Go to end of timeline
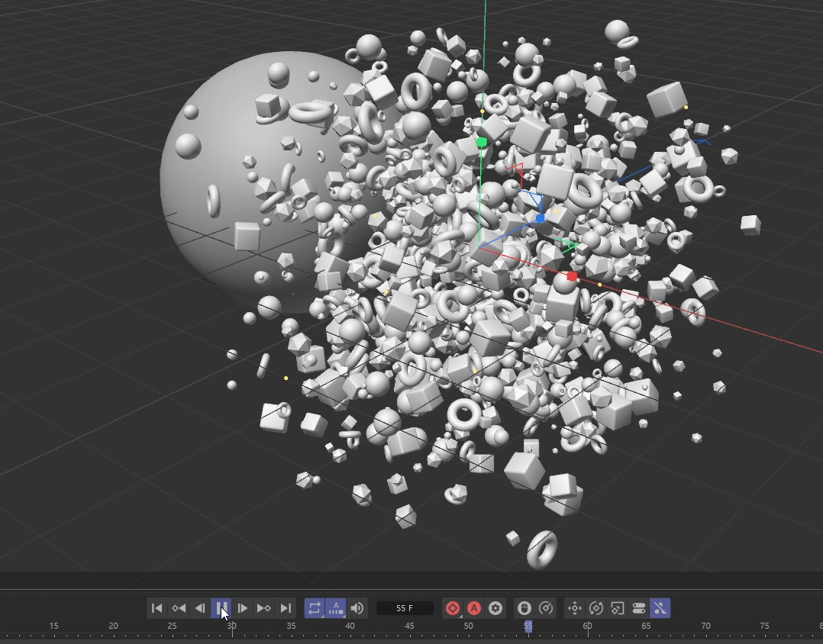 [x=286, y=608]
